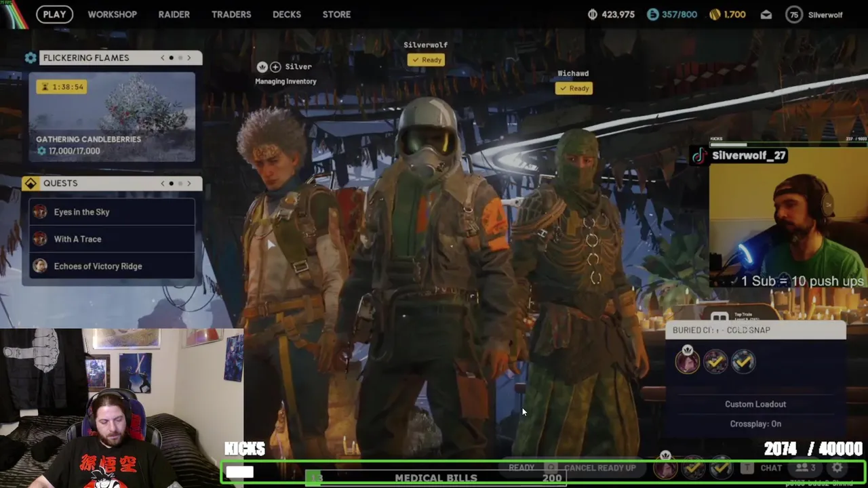Click the 2074 / 40000 counter

click(813, 449)
